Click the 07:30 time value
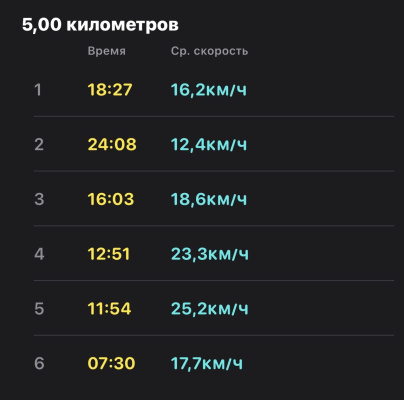This screenshot has width=404, height=400. [x=111, y=363]
